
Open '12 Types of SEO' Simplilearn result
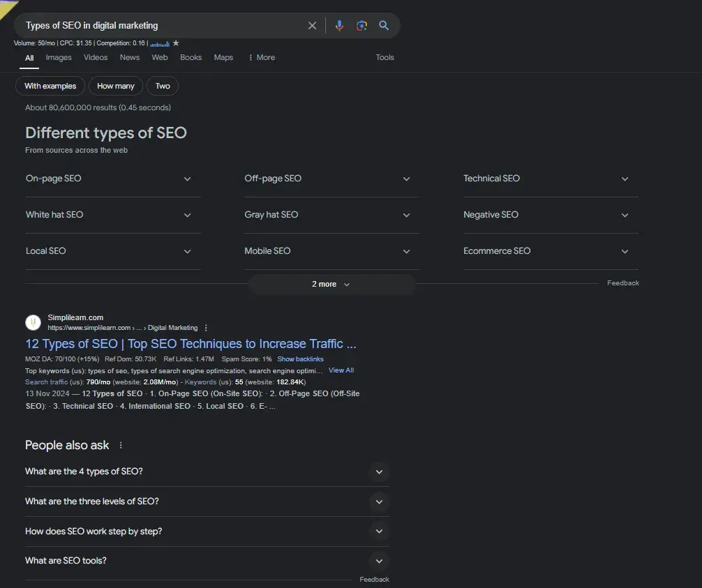click(x=191, y=344)
